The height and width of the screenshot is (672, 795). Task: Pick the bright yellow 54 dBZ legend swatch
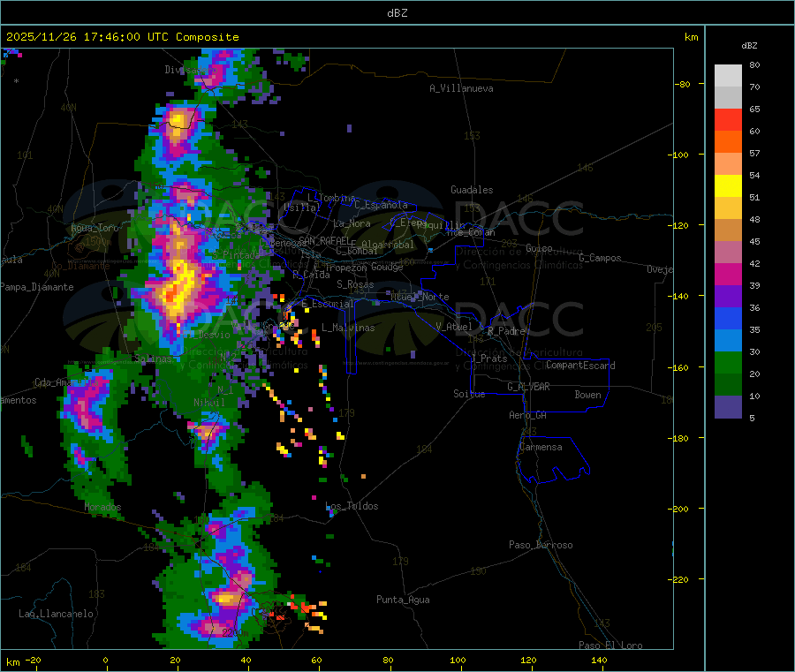point(728,186)
